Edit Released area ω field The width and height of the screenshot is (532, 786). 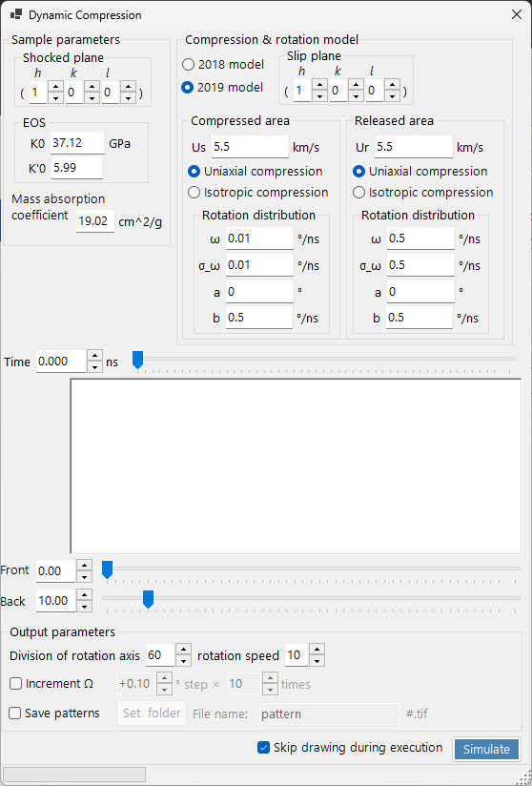tap(420, 238)
